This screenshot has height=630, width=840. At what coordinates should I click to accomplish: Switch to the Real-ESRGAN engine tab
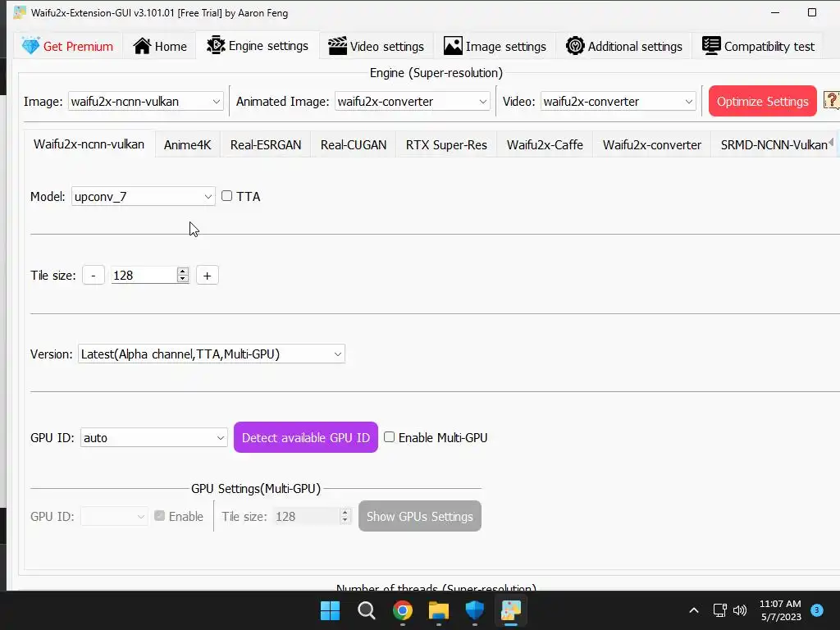[x=266, y=145]
